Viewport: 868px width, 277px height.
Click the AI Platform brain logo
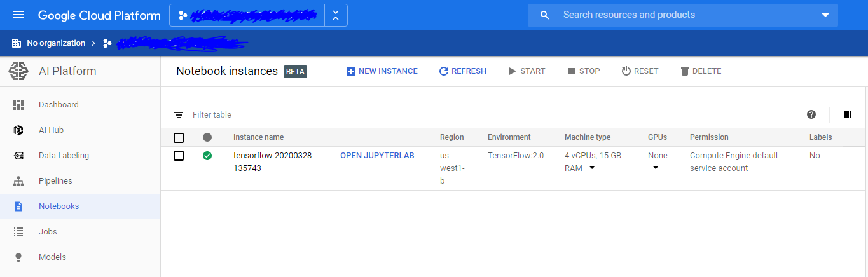(x=18, y=71)
